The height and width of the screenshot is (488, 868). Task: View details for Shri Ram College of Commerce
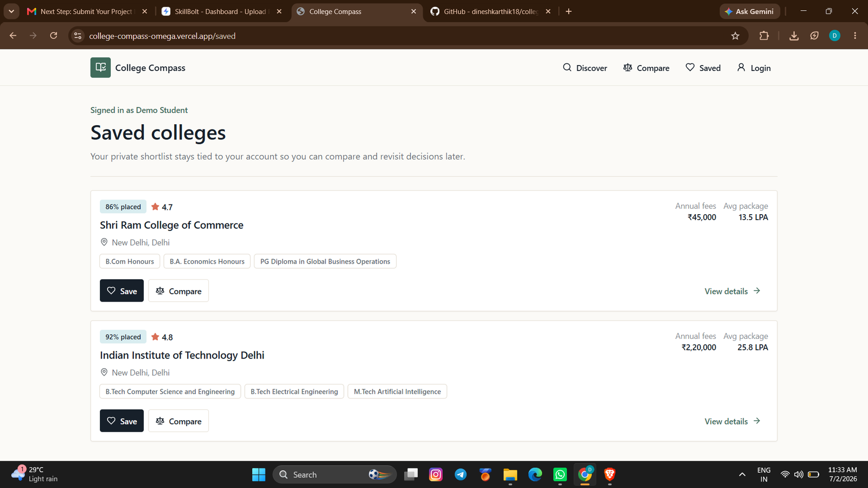tap(732, 291)
